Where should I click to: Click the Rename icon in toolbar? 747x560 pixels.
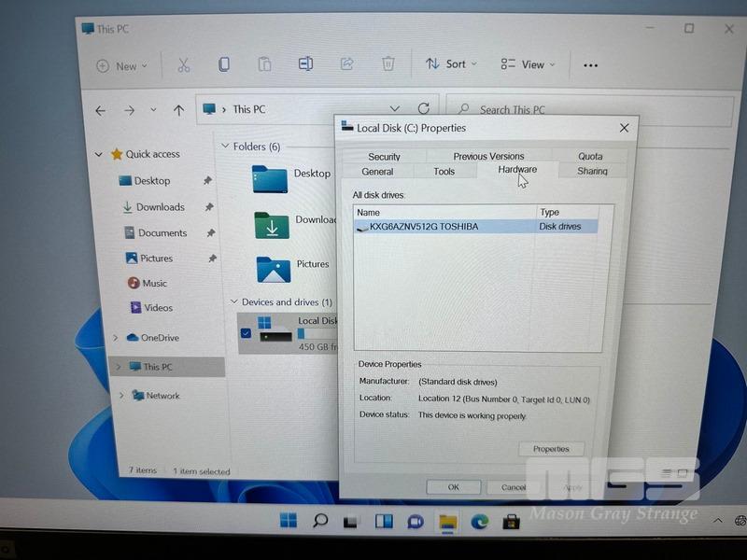click(305, 64)
